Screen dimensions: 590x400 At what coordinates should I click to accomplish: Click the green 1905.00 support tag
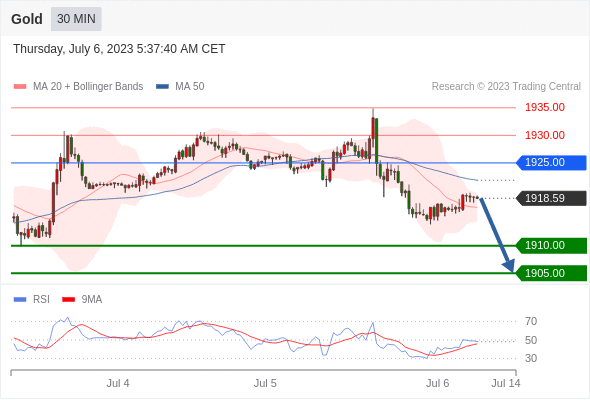[x=551, y=273]
